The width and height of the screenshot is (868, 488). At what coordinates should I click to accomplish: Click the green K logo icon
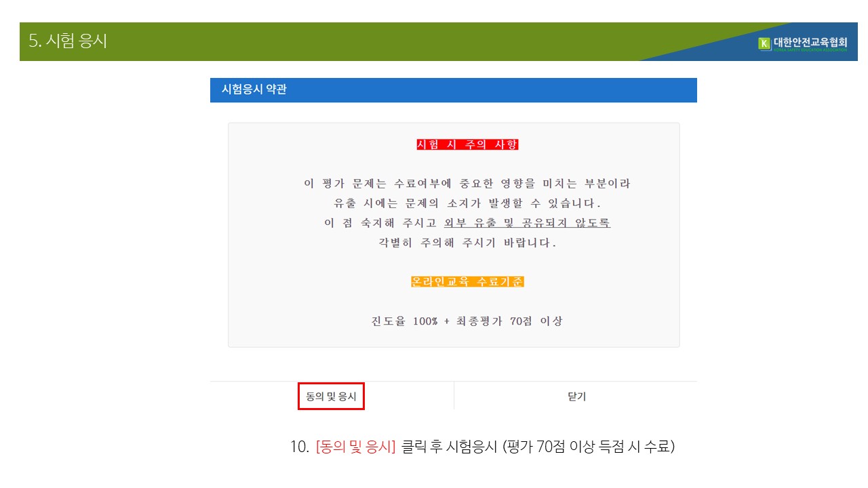tap(764, 44)
